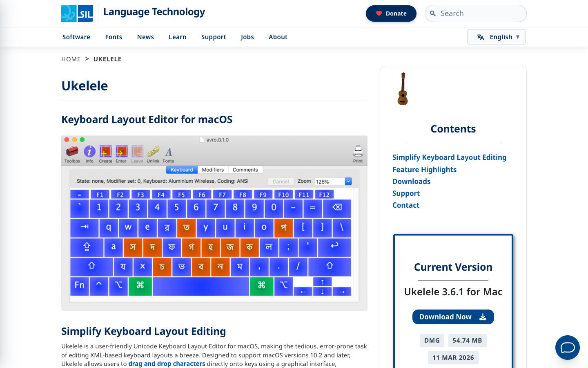
Task: Click the Contents sidebar heading
Action: (453, 129)
